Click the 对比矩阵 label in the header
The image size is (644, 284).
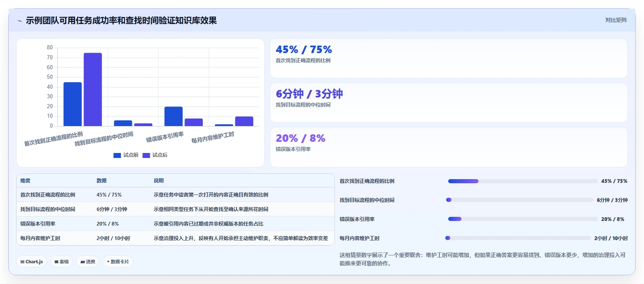(616, 20)
